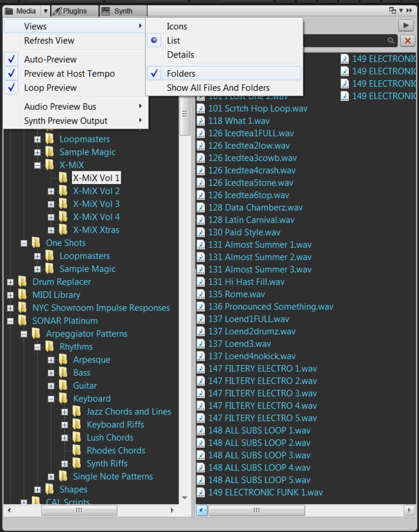Click folder icon of SONAR Platinum

click(23, 320)
